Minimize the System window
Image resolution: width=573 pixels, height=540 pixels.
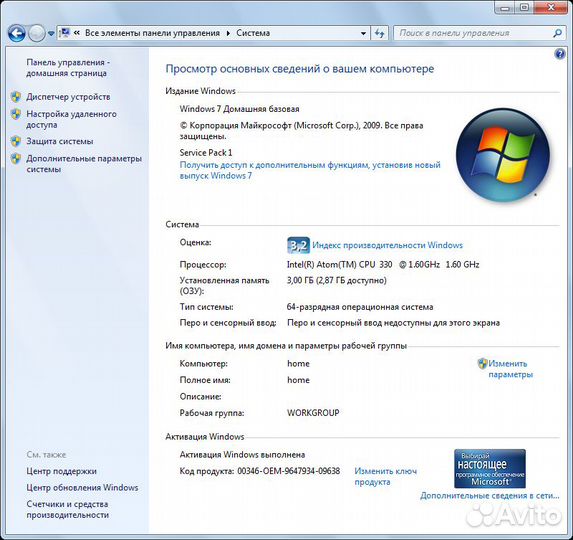(x=506, y=7)
